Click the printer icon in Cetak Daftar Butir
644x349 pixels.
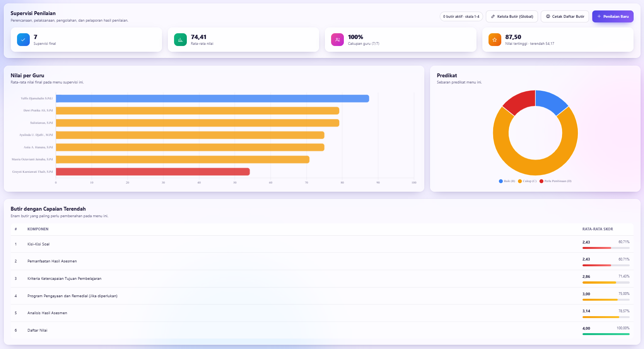click(x=548, y=17)
